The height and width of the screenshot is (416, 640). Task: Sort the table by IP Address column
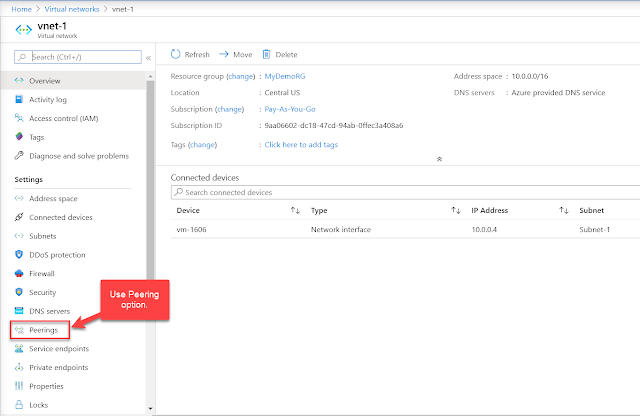[564, 210]
